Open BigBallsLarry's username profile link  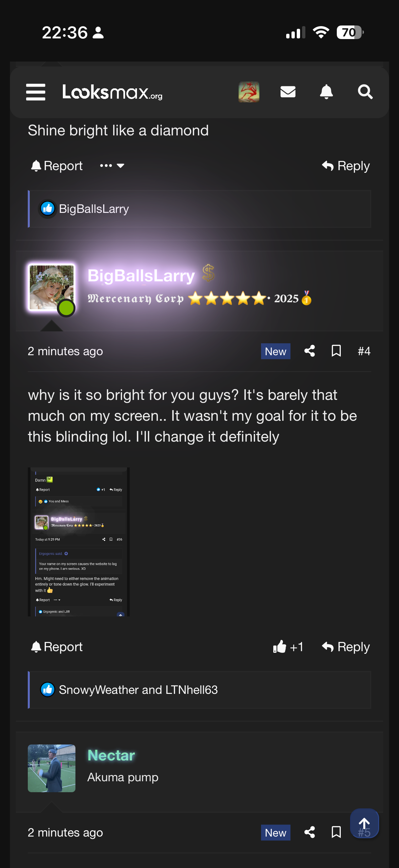coord(141,276)
